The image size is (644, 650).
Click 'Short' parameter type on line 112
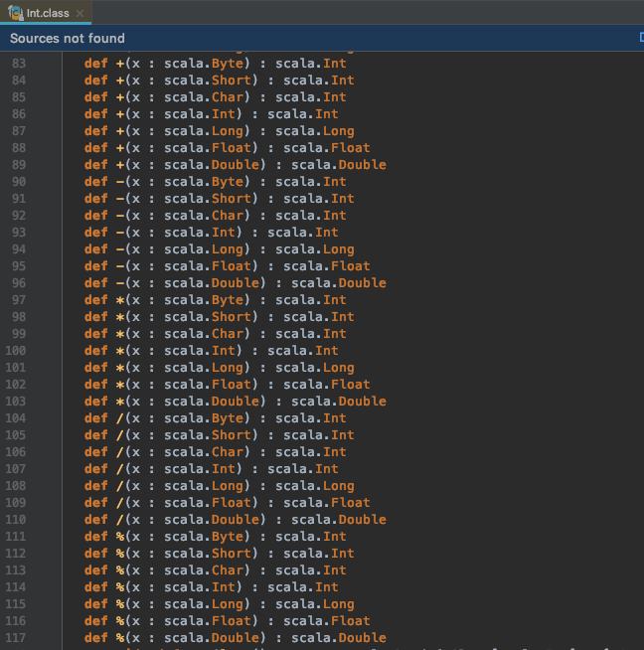coord(232,554)
